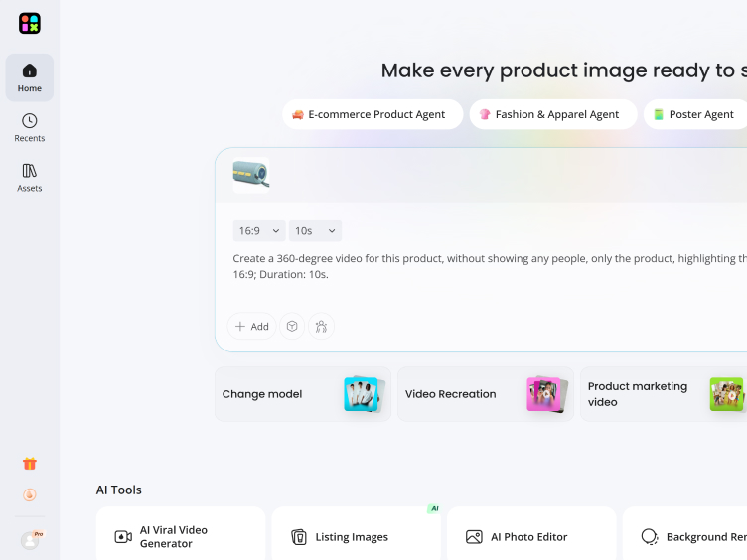The image size is (747, 560).
Task: Click the Add button
Action: tap(252, 327)
